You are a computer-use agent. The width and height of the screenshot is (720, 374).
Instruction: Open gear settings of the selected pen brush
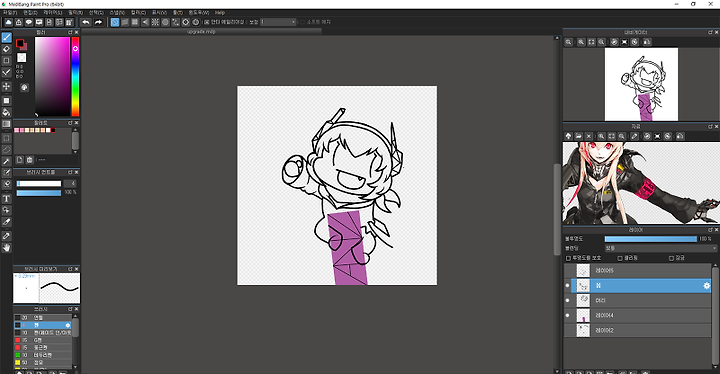[68, 325]
